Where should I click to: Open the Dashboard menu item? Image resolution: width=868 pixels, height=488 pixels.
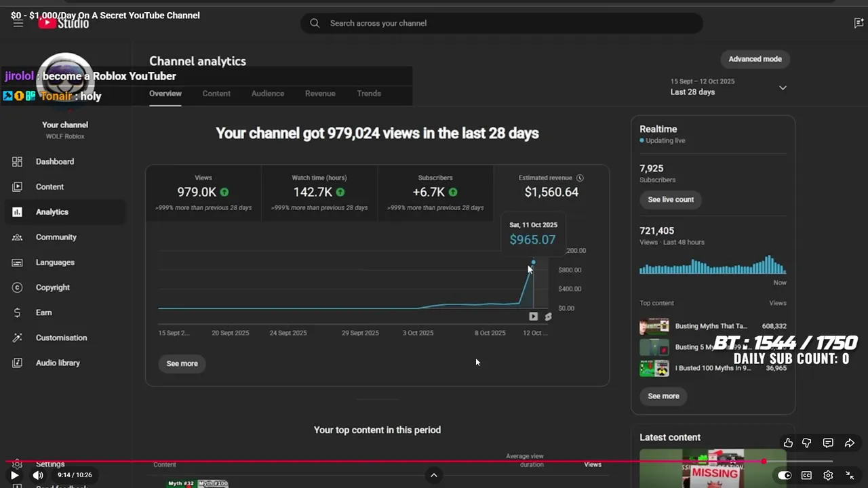tap(64, 161)
